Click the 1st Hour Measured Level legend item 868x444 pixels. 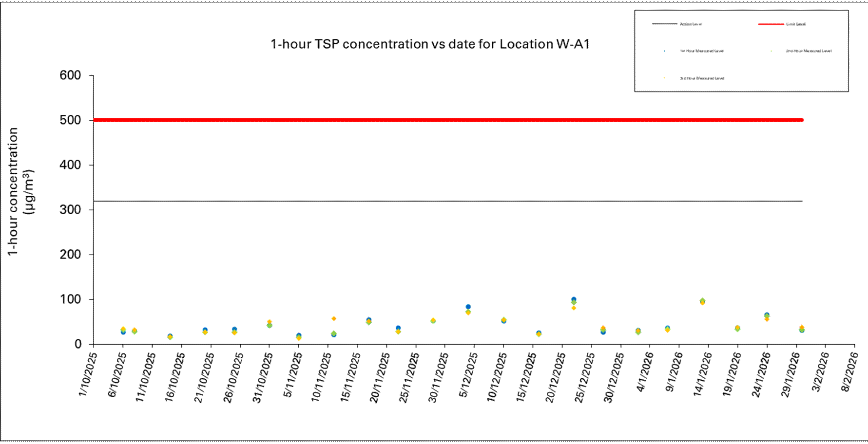(x=701, y=51)
